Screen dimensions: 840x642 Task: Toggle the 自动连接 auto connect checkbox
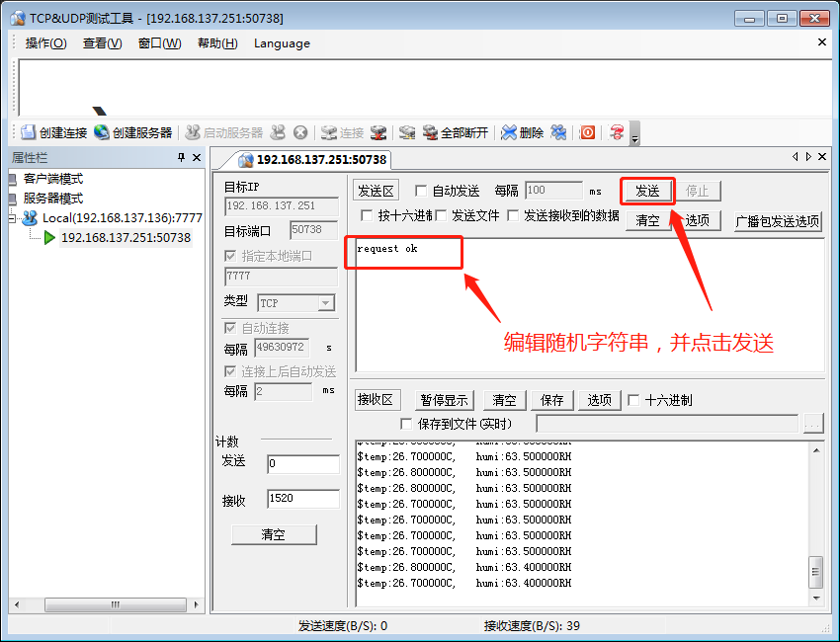click(x=230, y=328)
